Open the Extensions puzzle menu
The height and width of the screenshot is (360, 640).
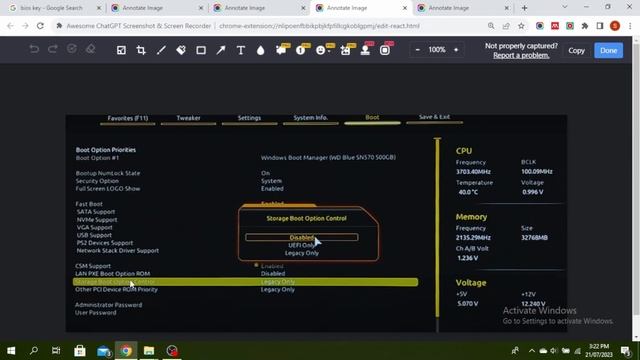(x=584, y=26)
